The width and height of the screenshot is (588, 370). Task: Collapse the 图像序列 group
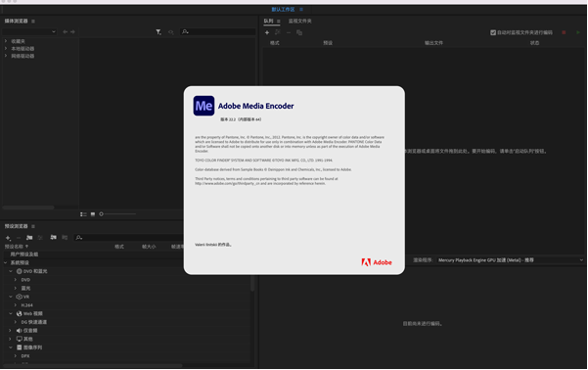[x=11, y=347]
